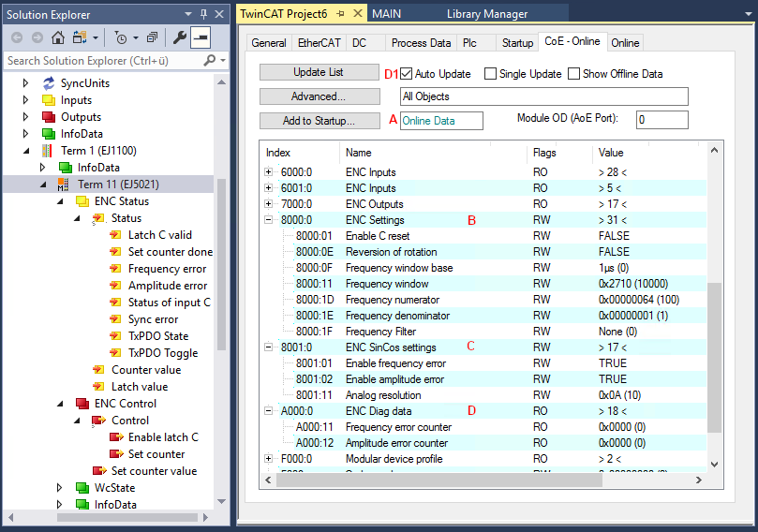The height and width of the screenshot is (532, 758).
Task: Click the back navigation arrow in Solution Explorer
Action: 17,37
